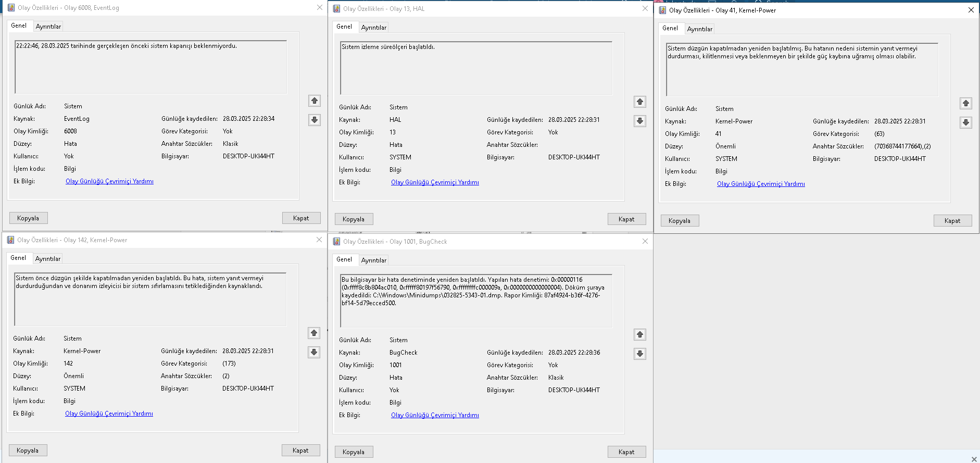Click the down arrow in Olay 6008 EventLog window
Screen dimensions: 980x463
click(315, 120)
